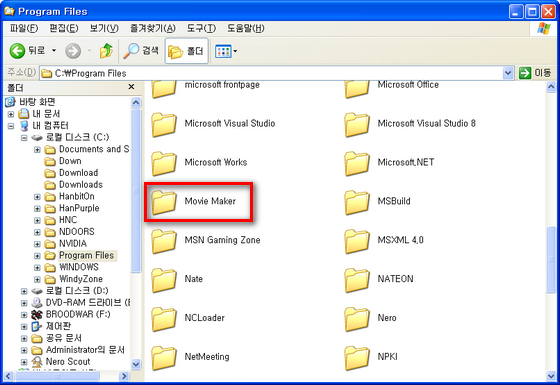Click folder tree horizontal scroll right arrow
Screen dimensions: 560x385
(x=124, y=376)
